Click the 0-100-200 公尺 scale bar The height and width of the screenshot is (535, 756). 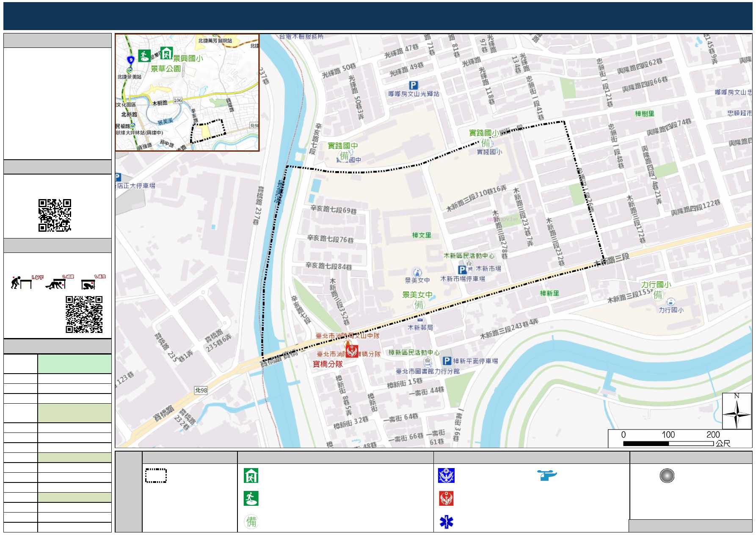click(x=668, y=444)
